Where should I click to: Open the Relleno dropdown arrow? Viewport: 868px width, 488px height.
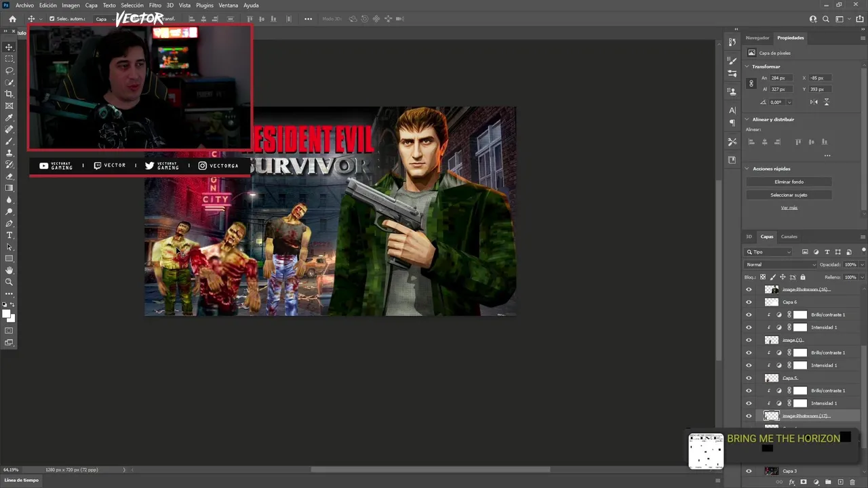(862, 277)
